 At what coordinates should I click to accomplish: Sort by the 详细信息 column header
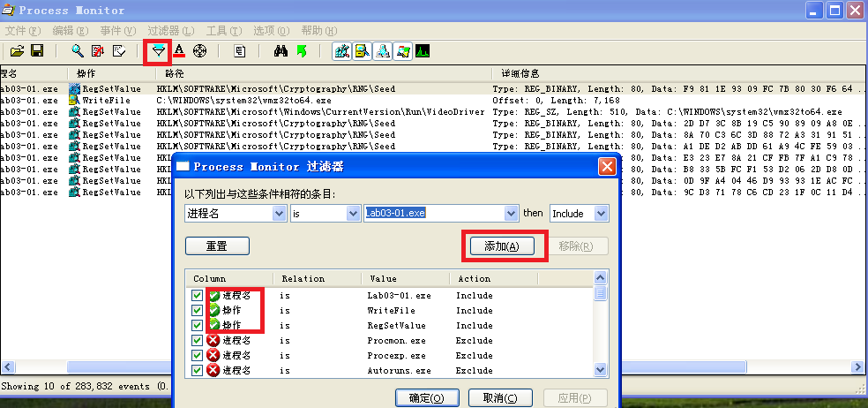[679, 73]
